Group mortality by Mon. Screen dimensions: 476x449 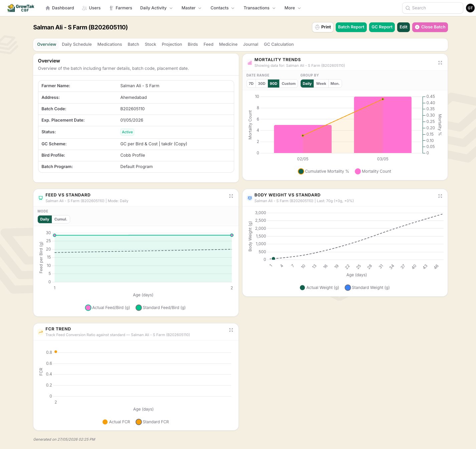(335, 84)
